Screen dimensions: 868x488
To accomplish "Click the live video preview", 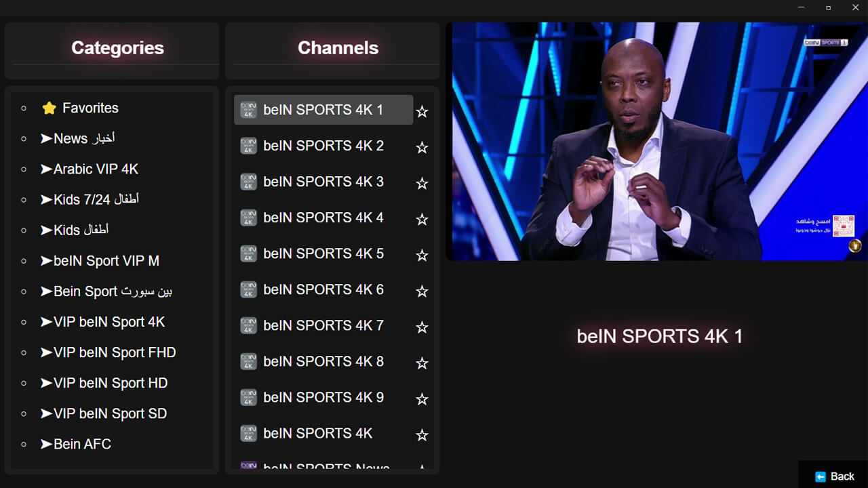I will [x=656, y=141].
